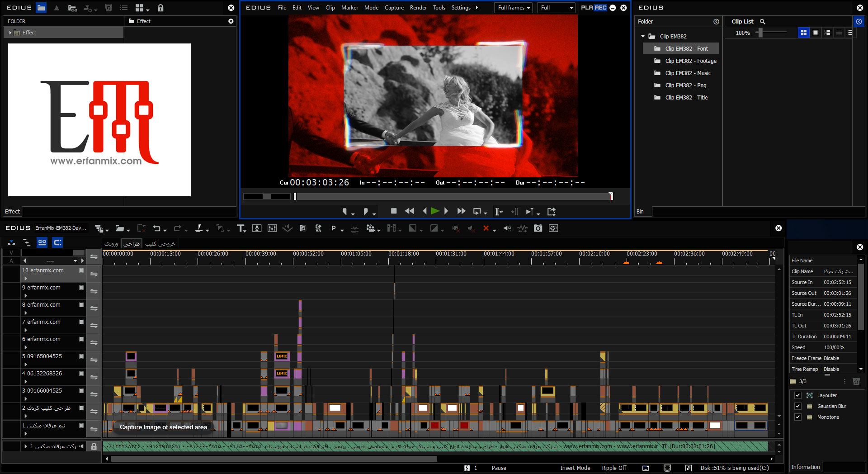Fast forward the preview playback
Viewport: 868px width, 474px height.
tap(461, 211)
